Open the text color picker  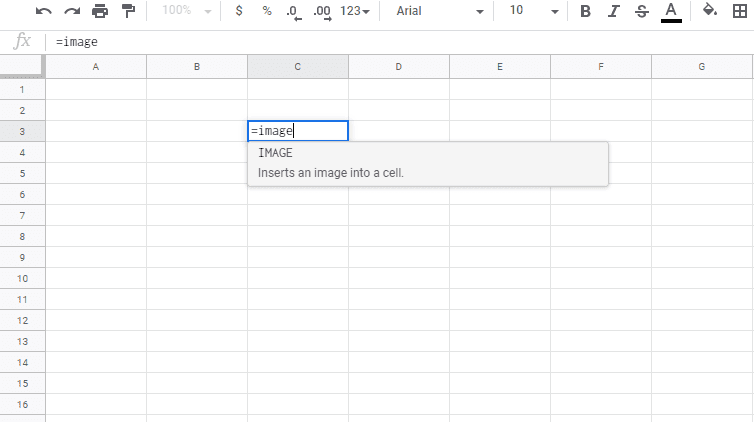click(671, 12)
